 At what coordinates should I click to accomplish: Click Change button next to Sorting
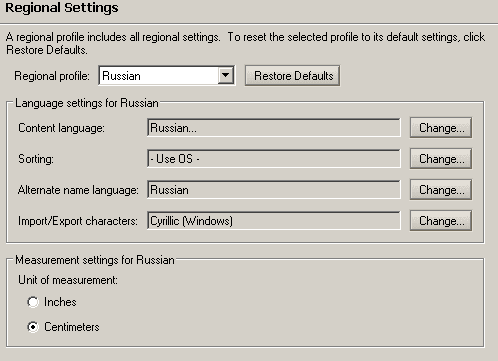click(x=441, y=159)
